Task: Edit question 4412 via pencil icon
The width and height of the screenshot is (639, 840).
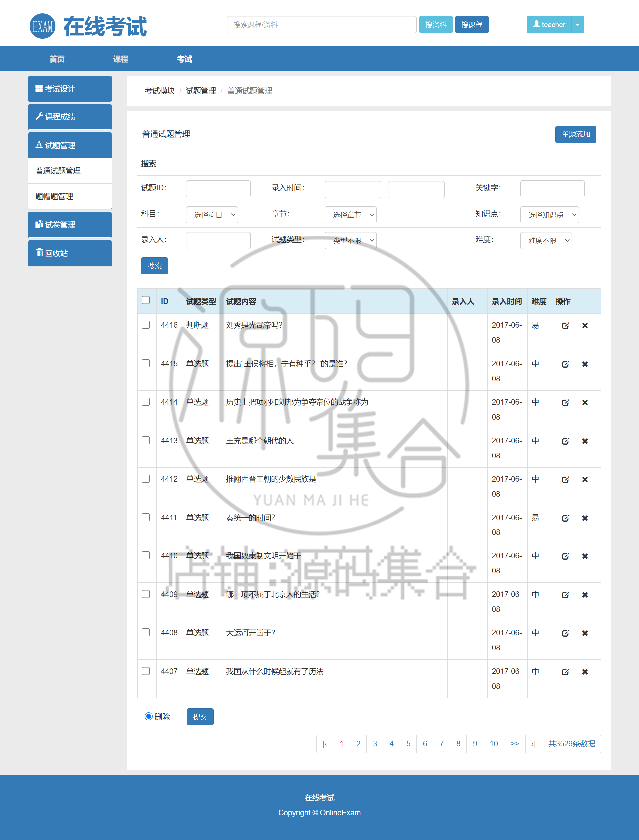Action: click(565, 480)
